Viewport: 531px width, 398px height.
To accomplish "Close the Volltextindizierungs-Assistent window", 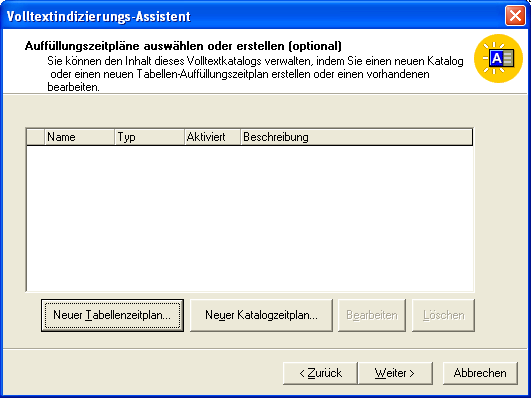I will click(515, 16).
